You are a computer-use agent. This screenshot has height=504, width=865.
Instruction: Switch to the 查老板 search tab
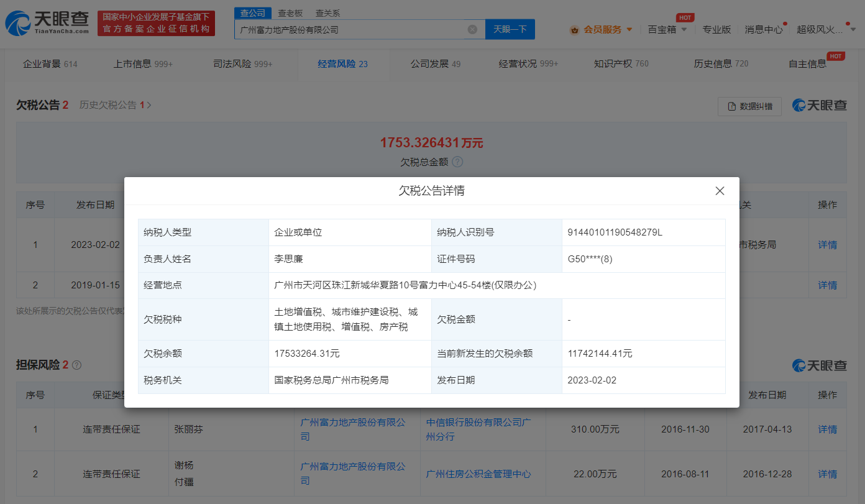point(290,13)
